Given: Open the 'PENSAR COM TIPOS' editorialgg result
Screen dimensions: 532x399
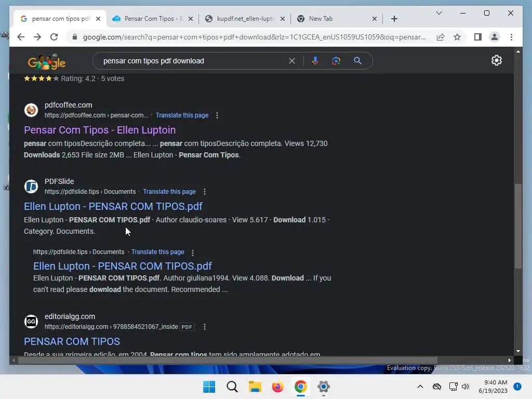Looking at the screenshot, I should click(72, 341).
